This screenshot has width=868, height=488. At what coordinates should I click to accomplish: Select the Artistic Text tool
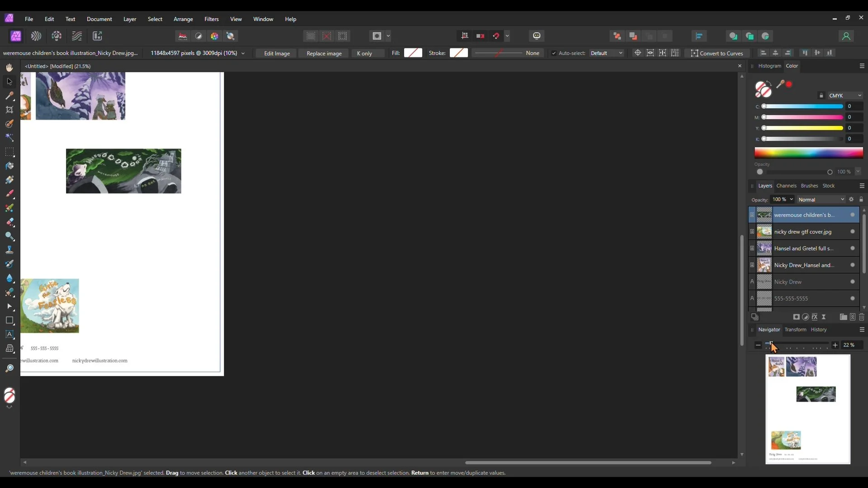coord(9,334)
